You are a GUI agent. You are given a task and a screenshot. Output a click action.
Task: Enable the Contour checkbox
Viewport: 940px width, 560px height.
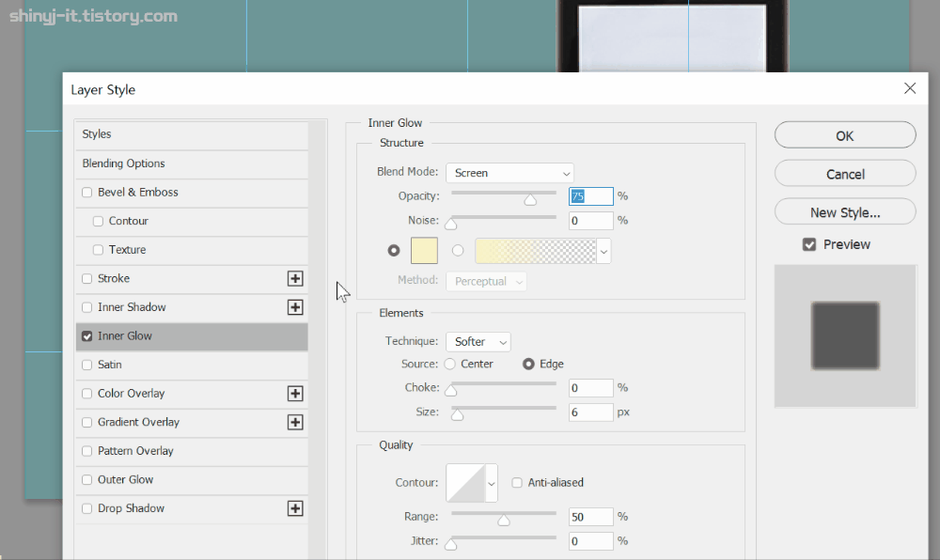click(98, 221)
